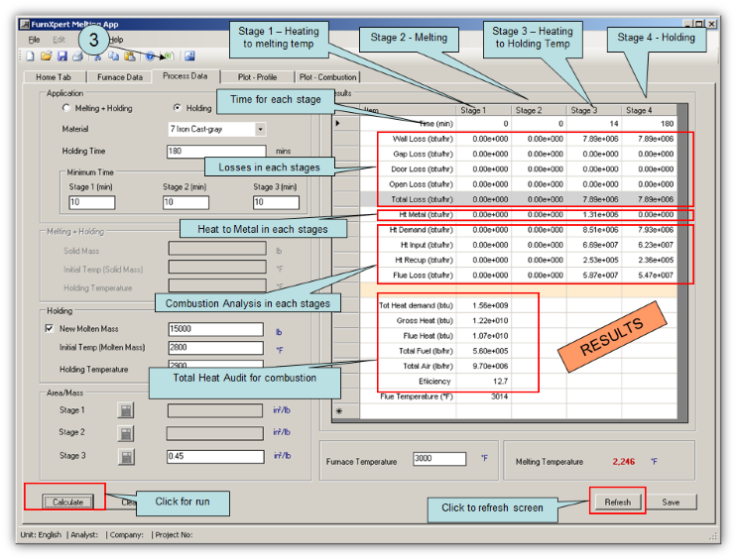Click the picture toolbar icon
This screenshot has width=737, height=560.
189,56
